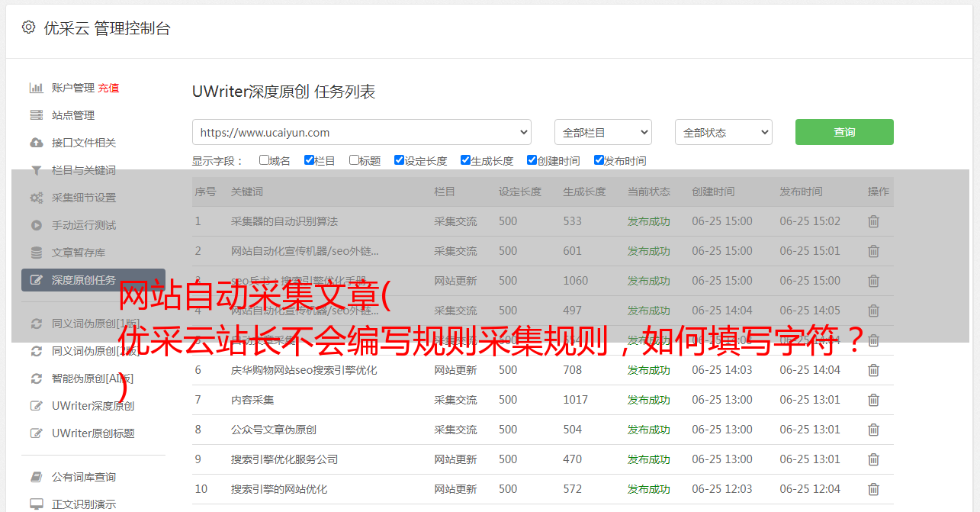Enable the 域名 field checkbox
The image size is (980, 512).
(x=264, y=160)
